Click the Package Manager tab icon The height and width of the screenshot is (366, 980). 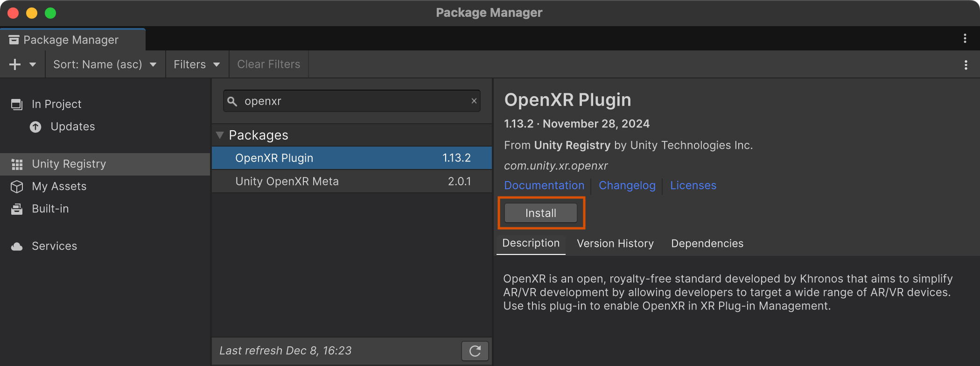pyautogui.click(x=14, y=40)
